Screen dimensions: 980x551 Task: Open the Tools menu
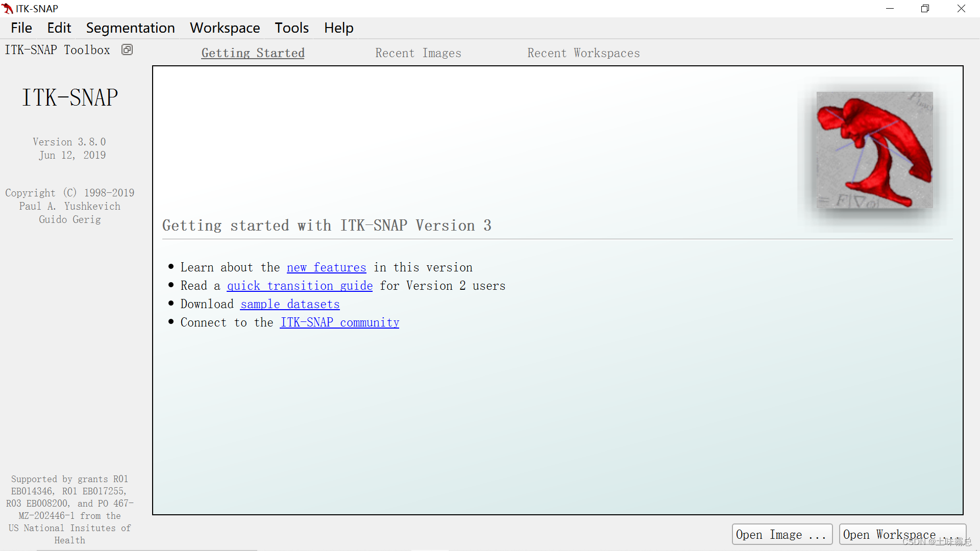pyautogui.click(x=291, y=28)
